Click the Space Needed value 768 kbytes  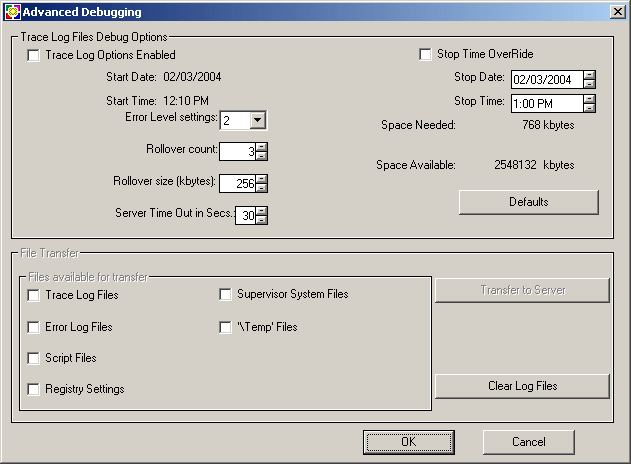pos(548,125)
